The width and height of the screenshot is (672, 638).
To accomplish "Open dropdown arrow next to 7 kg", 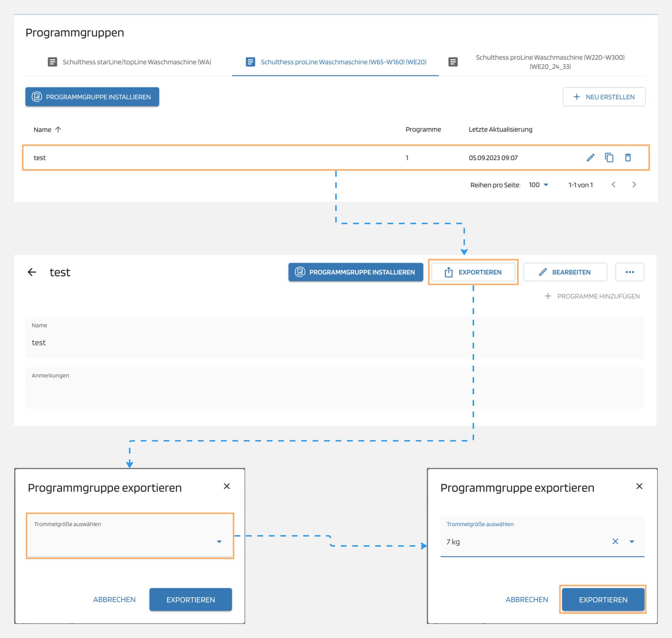I will pos(632,541).
